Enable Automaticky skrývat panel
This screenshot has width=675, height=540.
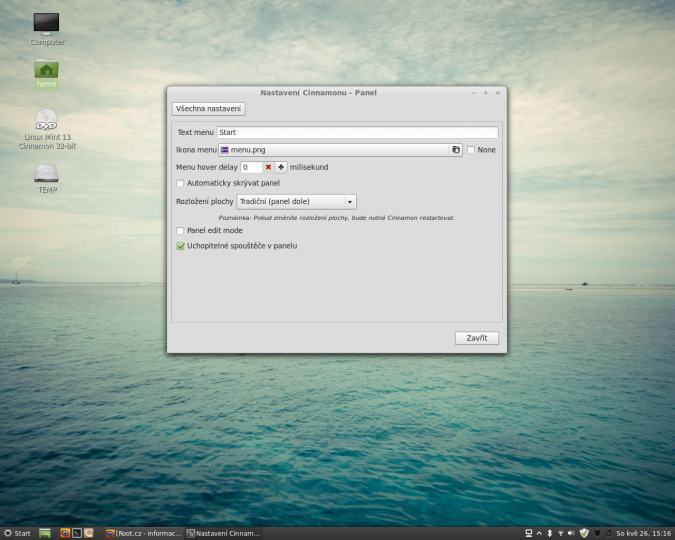pos(180,183)
